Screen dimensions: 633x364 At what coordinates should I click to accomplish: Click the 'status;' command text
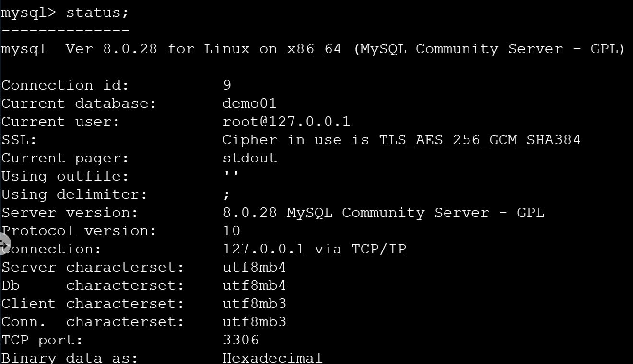point(97,13)
